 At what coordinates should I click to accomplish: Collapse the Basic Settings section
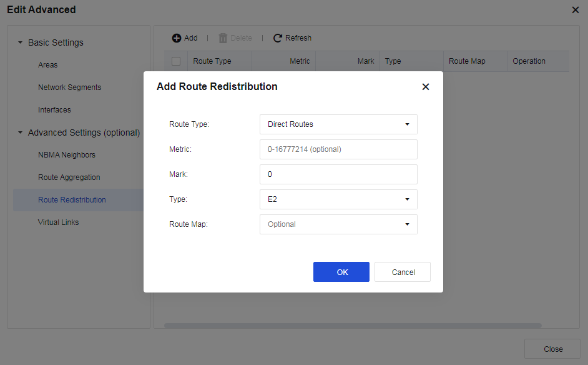click(20, 43)
